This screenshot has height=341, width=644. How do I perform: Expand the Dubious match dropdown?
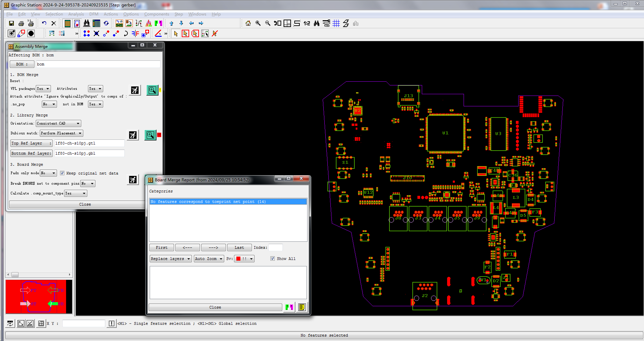(61, 133)
